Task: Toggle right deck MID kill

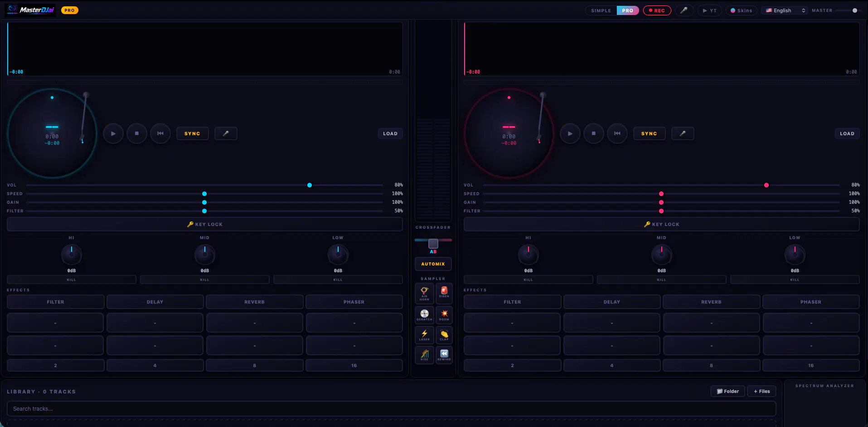Action: 662,280
